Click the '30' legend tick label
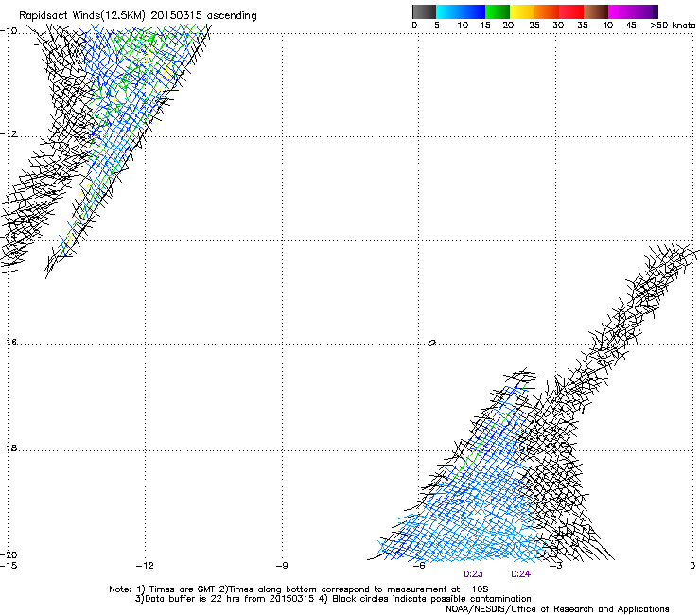The width and height of the screenshot is (700, 615). tap(558, 26)
